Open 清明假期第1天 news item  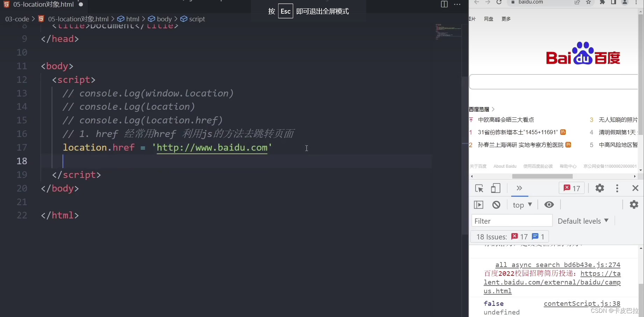point(617,132)
